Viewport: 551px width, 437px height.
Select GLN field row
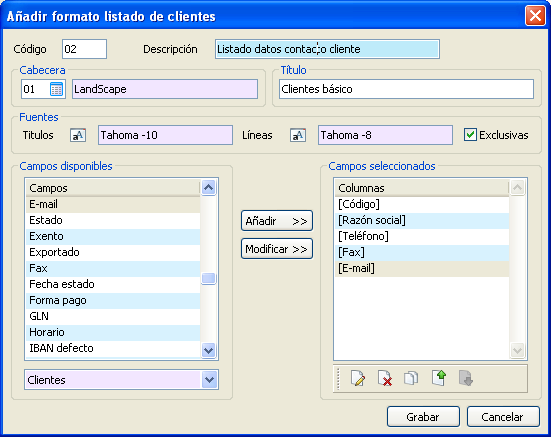pos(113,316)
